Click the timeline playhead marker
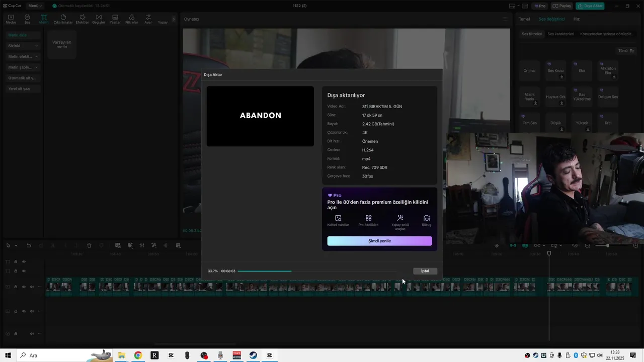 tap(549, 253)
